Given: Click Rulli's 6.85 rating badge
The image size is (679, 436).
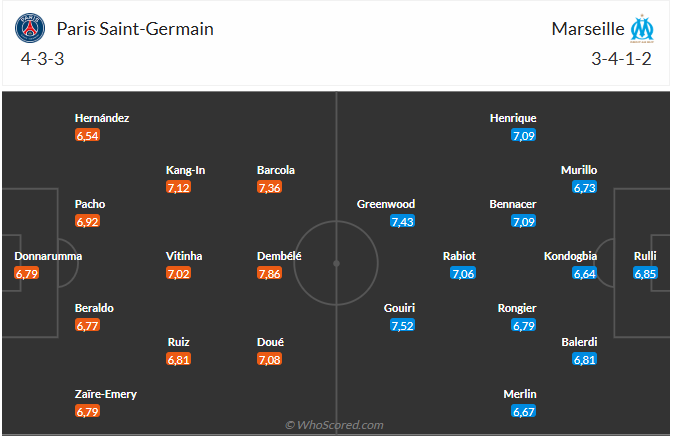Looking at the screenshot, I should click(644, 273).
